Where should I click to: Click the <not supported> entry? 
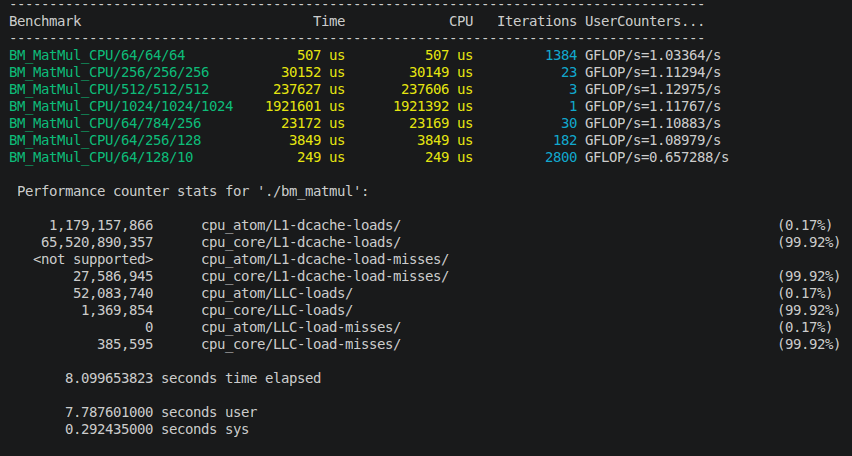pyautogui.click(x=93, y=259)
